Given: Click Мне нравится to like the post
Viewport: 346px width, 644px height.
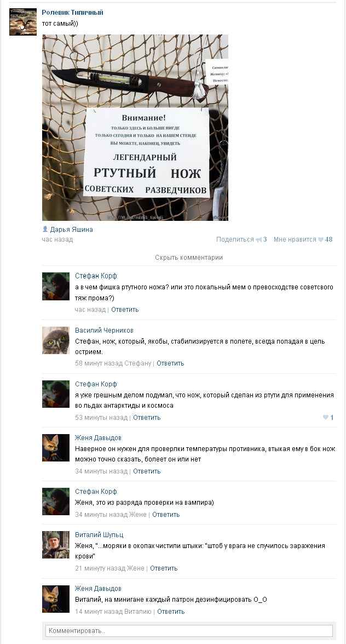Looking at the screenshot, I should 295,240.
